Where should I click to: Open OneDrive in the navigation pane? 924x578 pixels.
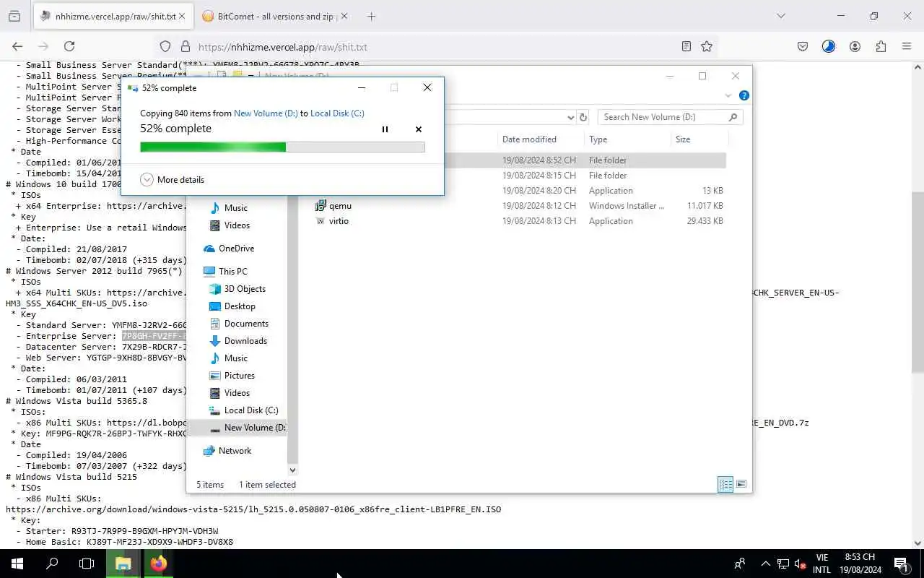(x=236, y=249)
